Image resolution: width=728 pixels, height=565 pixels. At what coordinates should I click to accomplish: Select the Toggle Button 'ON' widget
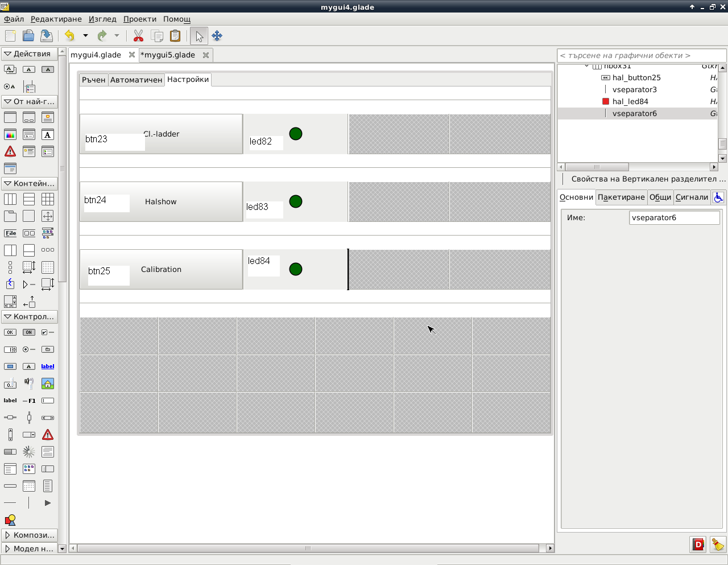pos(29,332)
